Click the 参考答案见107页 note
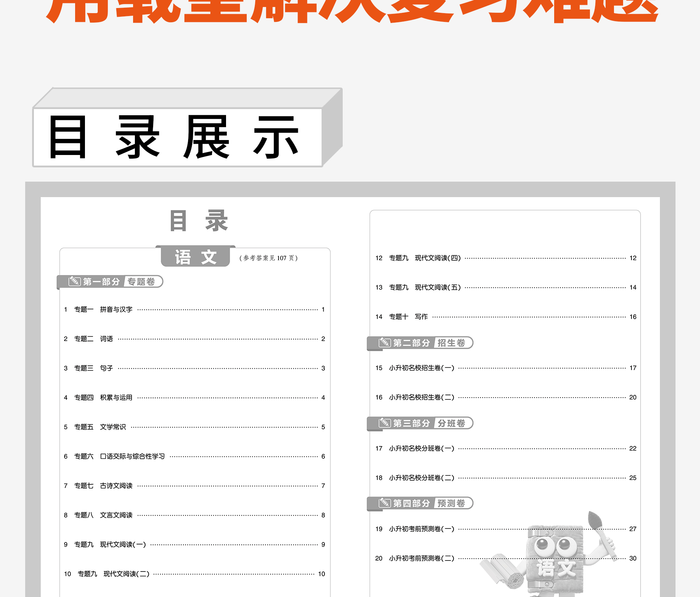The height and width of the screenshot is (597, 700). click(x=269, y=258)
